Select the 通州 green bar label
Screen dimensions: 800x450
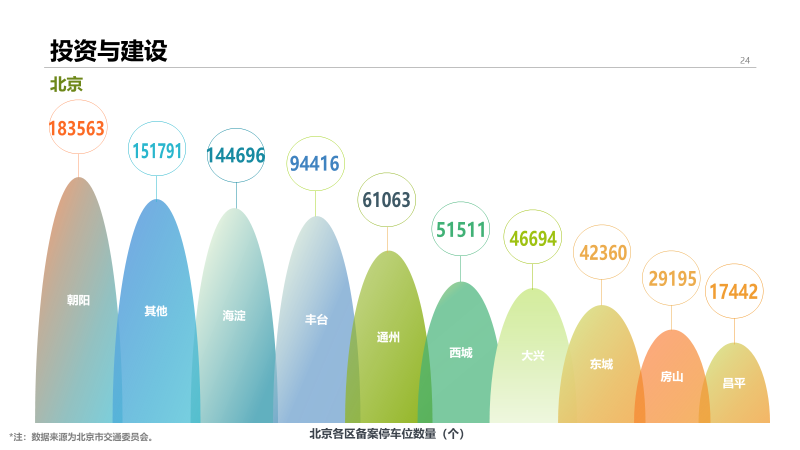388,338
